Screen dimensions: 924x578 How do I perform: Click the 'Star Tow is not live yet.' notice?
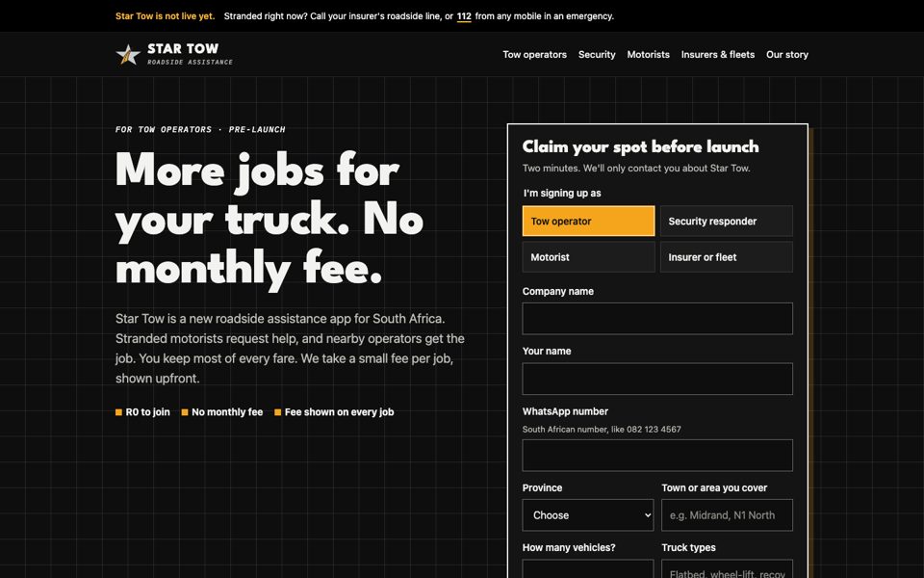pyautogui.click(x=165, y=16)
